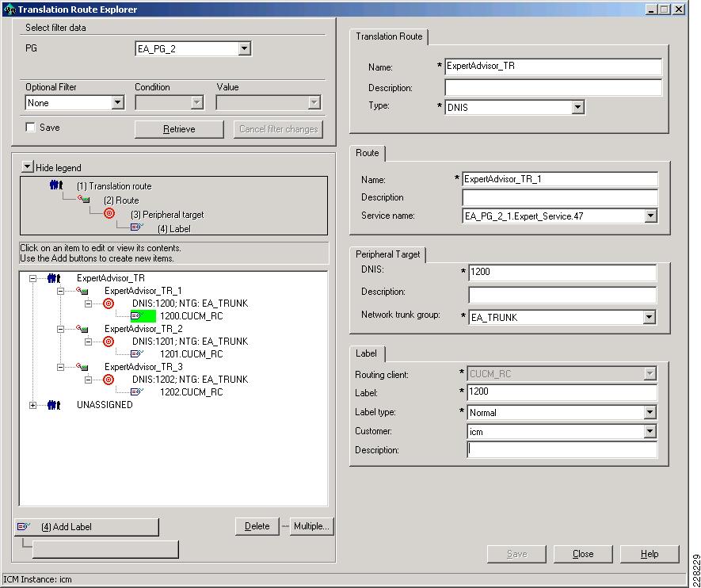
Task: Collapse the ExpertAdvisor_TR tree node
Action: point(32,278)
